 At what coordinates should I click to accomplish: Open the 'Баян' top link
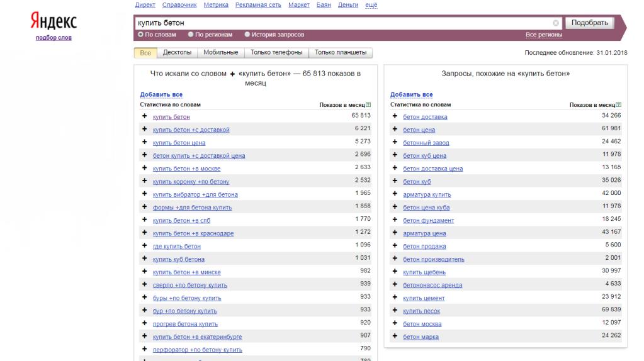pos(324,5)
